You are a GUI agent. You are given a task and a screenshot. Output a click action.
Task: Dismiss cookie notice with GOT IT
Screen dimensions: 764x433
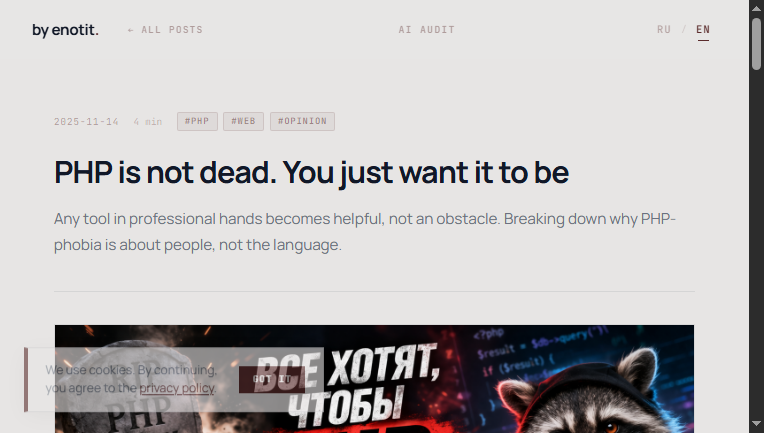272,379
